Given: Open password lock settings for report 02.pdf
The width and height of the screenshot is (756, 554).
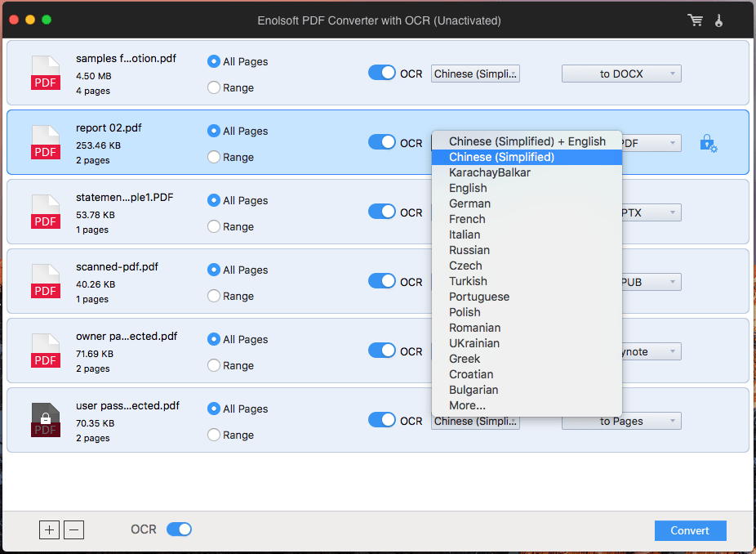Looking at the screenshot, I should point(709,143).
